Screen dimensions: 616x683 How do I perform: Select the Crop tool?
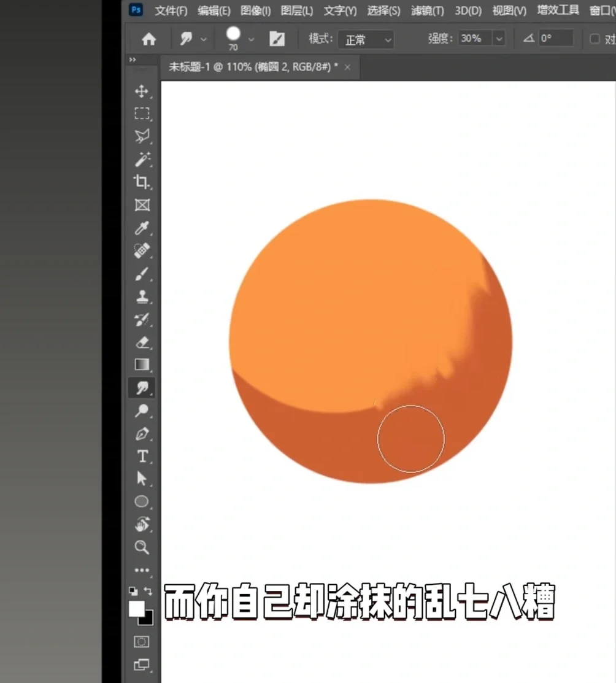142,182
